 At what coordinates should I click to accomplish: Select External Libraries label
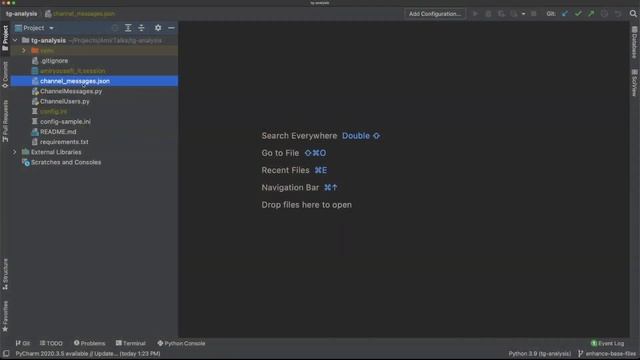point(56,152)
